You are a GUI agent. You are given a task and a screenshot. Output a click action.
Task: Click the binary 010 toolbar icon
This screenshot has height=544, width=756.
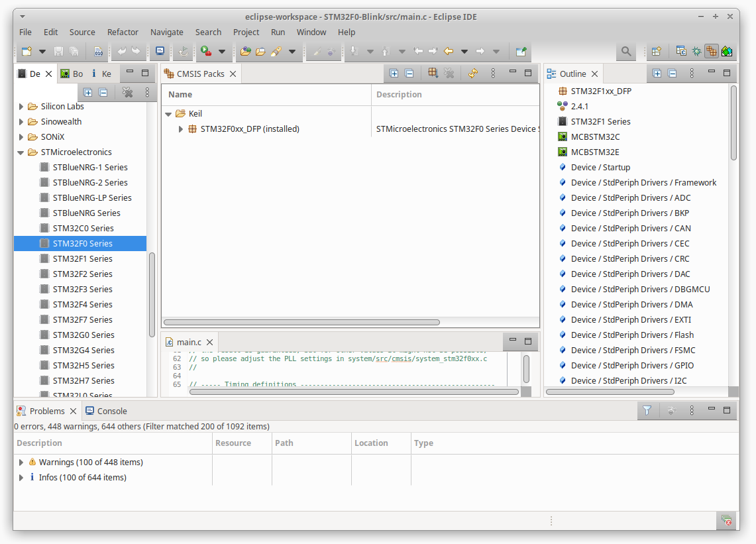coord(98,51)
